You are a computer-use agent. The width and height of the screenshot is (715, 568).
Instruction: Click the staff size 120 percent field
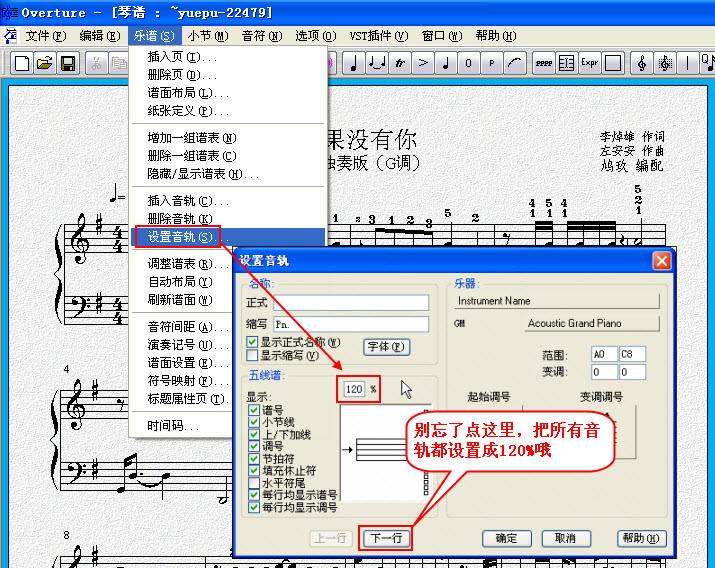click(354, 389)
